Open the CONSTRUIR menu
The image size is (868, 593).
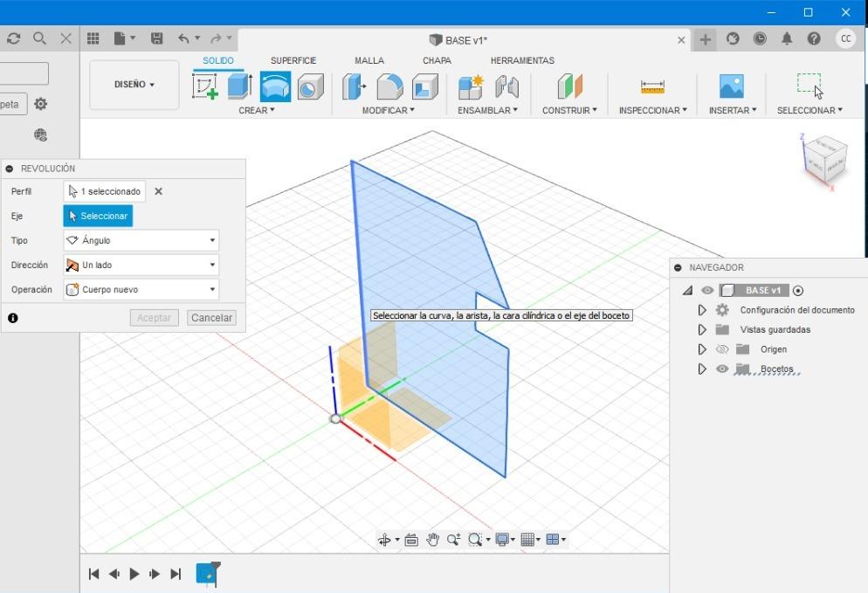click(x=569, y=110)
